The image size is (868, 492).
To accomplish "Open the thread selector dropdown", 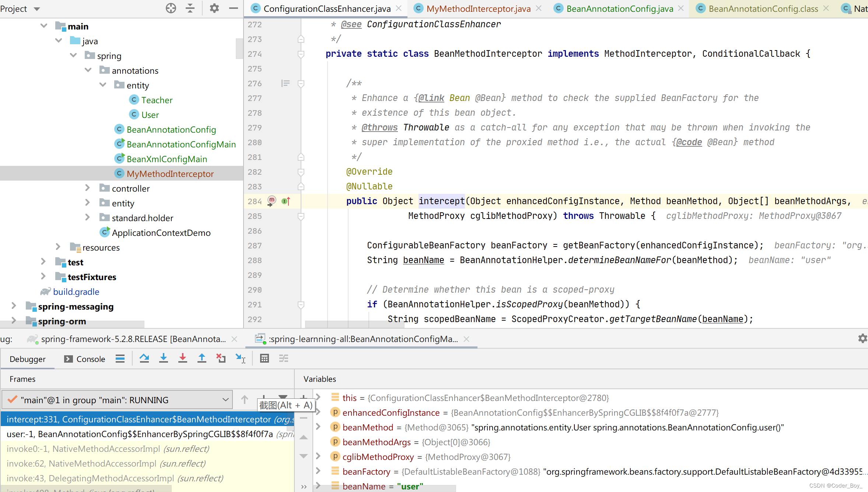I will click(117, 400).
